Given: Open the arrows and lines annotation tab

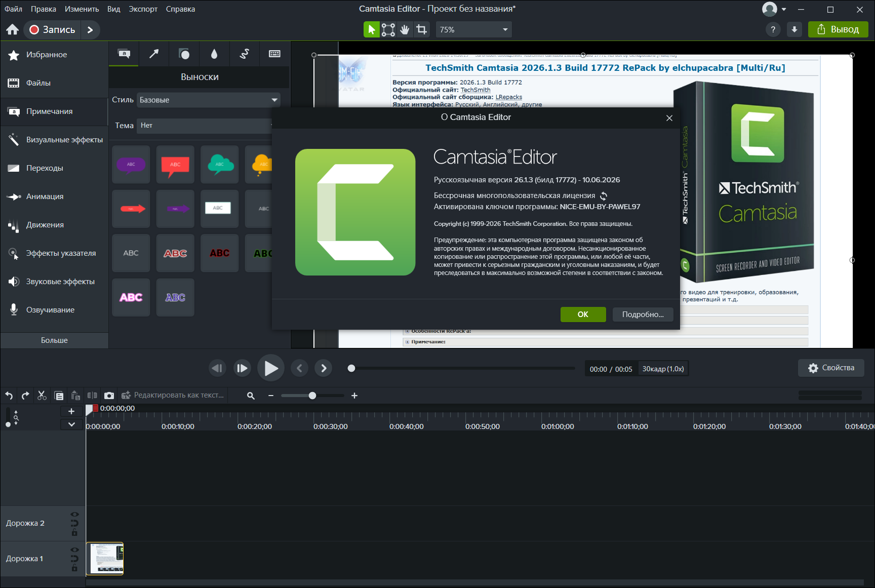Looking at the screenshot, I should (154, 54).
